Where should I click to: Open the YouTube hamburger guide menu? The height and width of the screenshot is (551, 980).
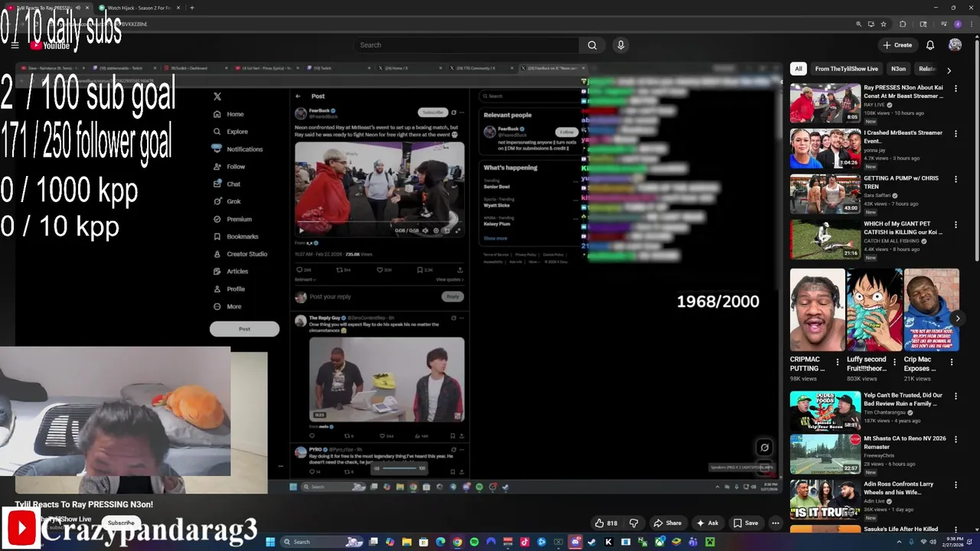coord(15,45)
